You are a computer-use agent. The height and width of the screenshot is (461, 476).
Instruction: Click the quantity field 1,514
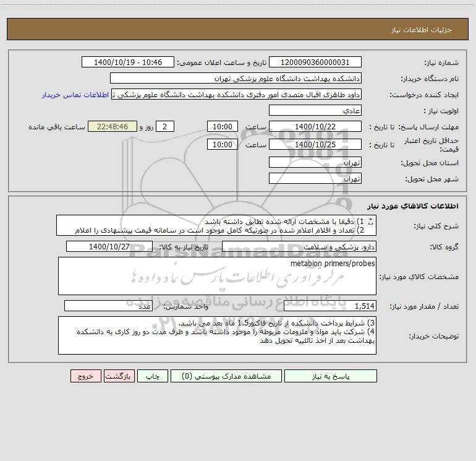(x=330, y=306)
